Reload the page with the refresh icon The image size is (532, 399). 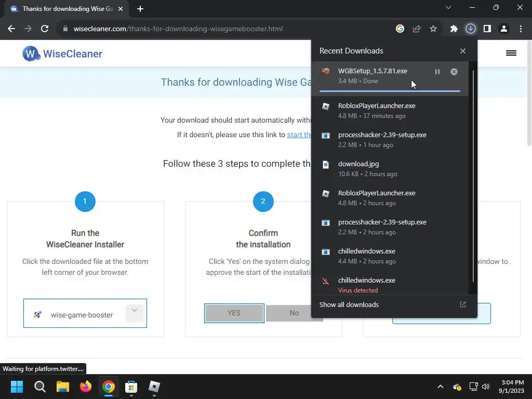coord(45,29)
